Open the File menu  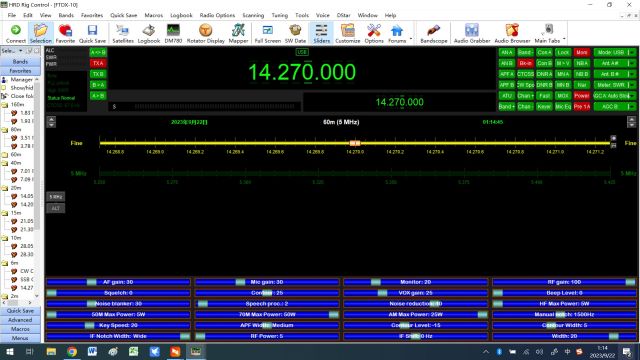[x=11, y=15]
